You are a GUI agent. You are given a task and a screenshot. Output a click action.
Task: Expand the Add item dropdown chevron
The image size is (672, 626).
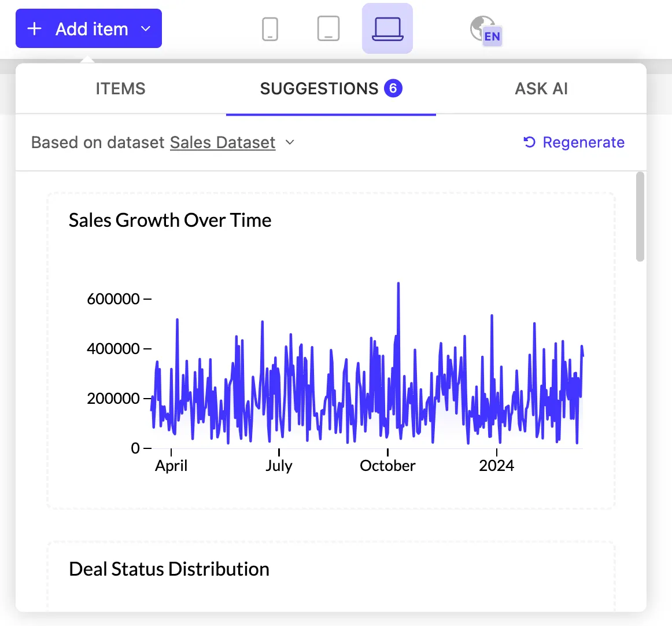coord(146,29)
